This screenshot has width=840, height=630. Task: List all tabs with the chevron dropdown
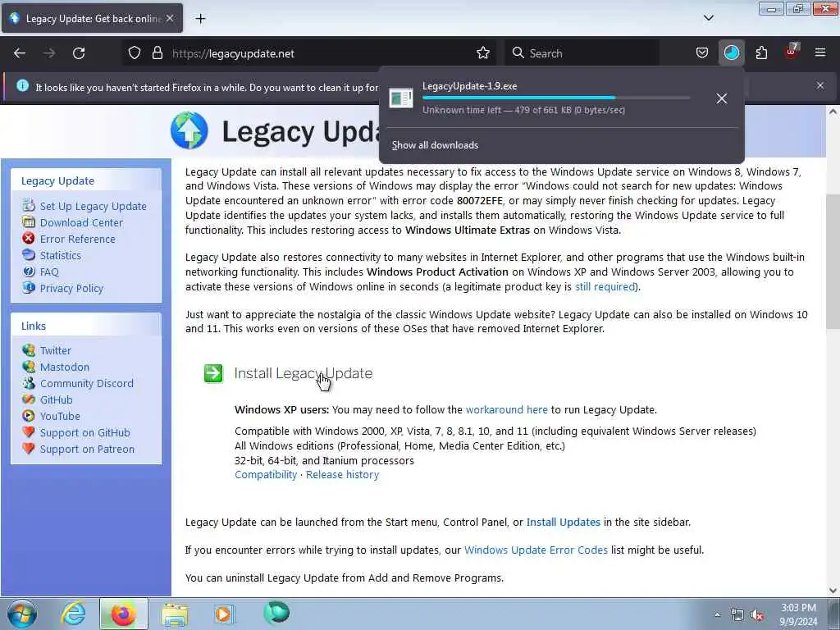click(x=708, y=18)
